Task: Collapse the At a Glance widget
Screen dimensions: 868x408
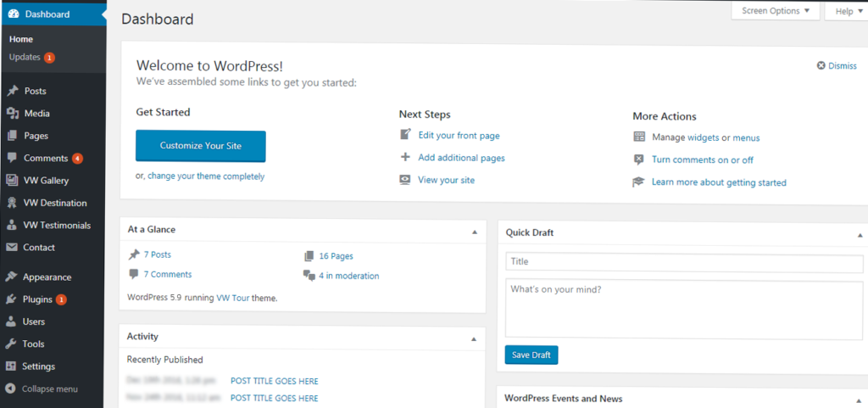Action: point(475,232)
